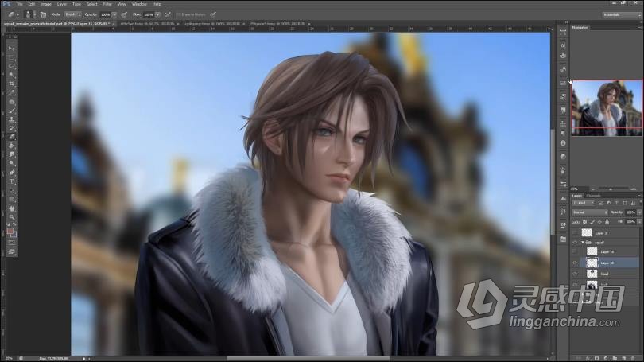Click the Navigator preview thumbnail
The image size is (644, 362).
(x=607, y=107)
